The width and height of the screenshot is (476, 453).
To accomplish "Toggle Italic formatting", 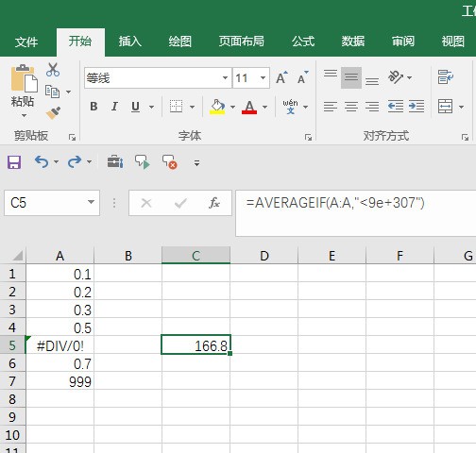I will pyautogui.click(x=114, y=107).
